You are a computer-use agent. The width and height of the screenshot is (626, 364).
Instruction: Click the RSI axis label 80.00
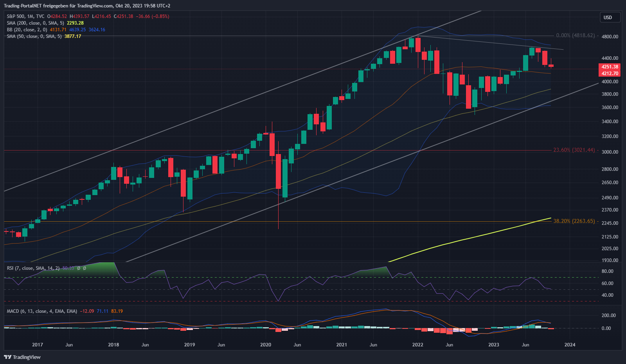608,271
